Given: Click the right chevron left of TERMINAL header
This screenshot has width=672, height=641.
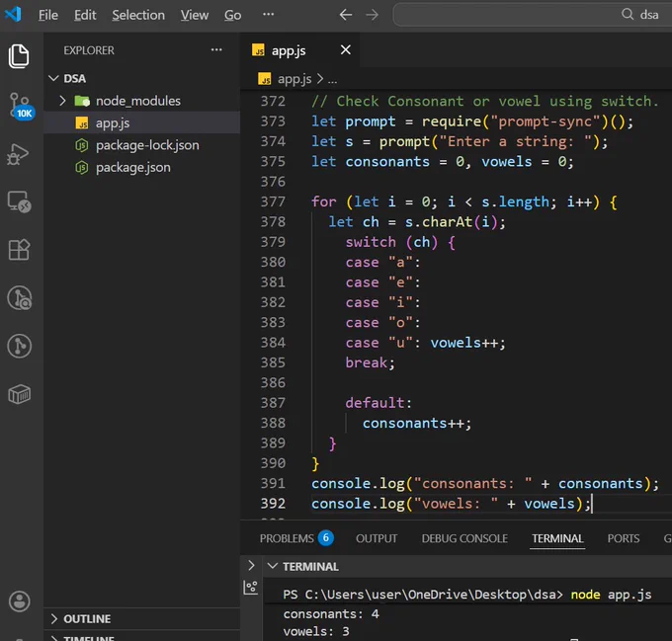Looking at the screenshot, I should click(x=251, y=566).
